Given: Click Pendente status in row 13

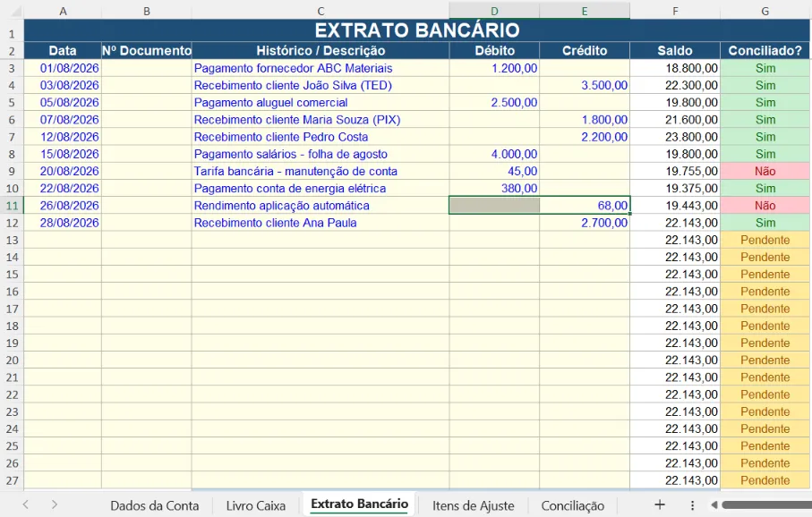Looking at the screenshot, I should click(765, 240).
